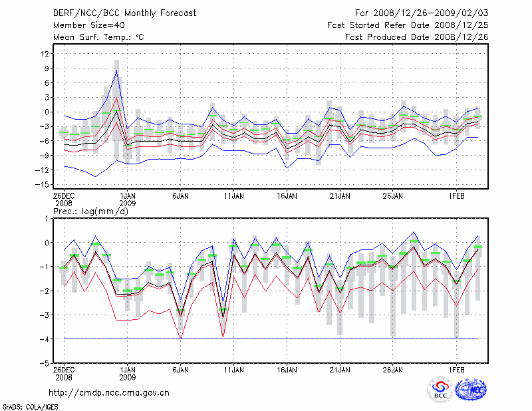Screen dimensions: 532x411
Task: Click the -5 value on the precipitation y-axis
Action: tap(45, 364)
